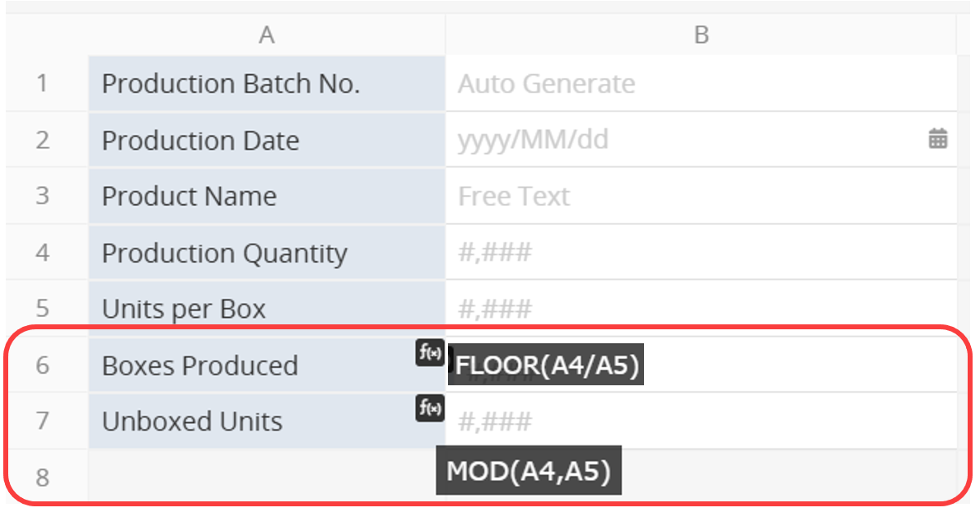Select column B header

tap(701, 35)
